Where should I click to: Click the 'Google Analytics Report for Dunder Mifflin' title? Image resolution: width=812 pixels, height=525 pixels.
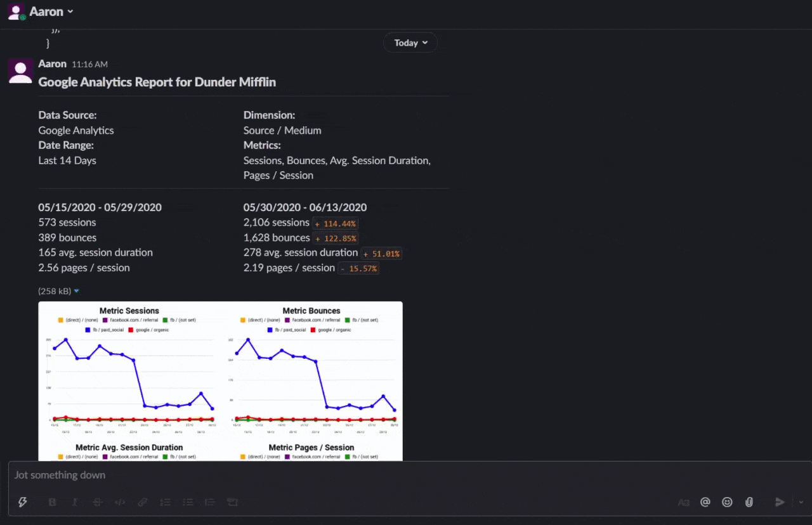tap(157, 82)
